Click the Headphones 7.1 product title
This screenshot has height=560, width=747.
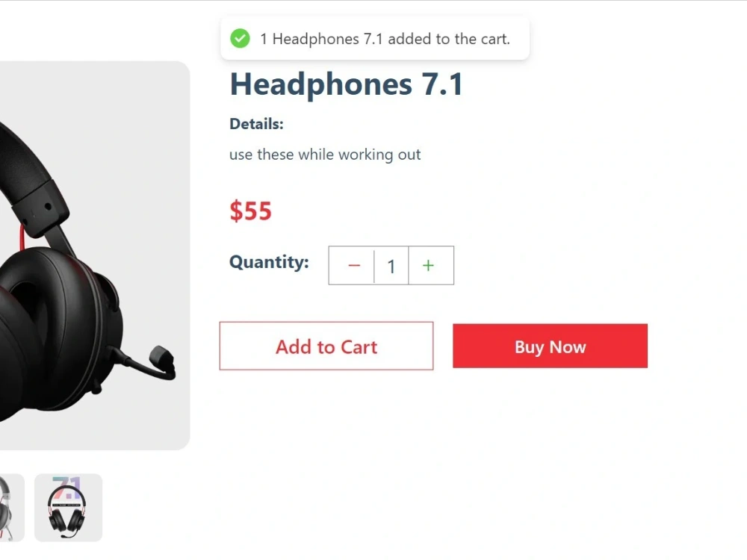point(346,84)
